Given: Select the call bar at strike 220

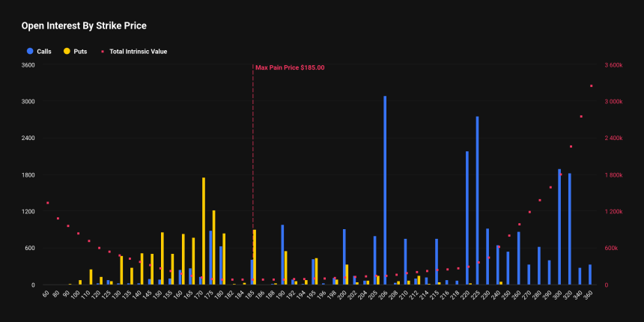Looking at the screenshot, I should coord(467,218).
